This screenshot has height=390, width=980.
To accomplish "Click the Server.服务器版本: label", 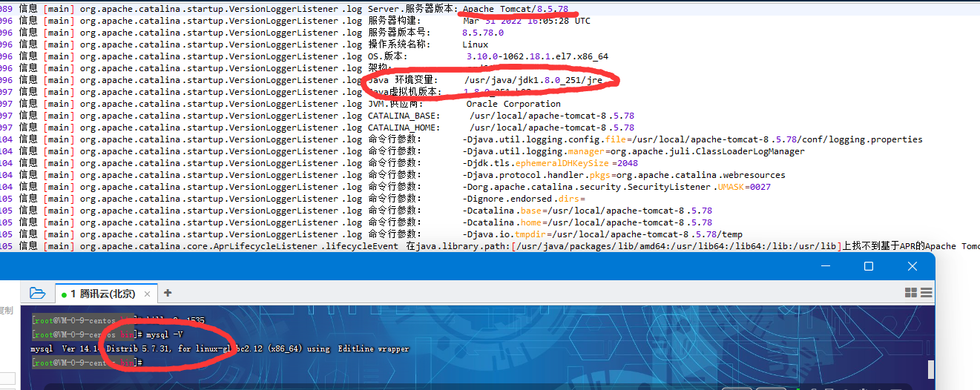I will (x=412, y=9).
